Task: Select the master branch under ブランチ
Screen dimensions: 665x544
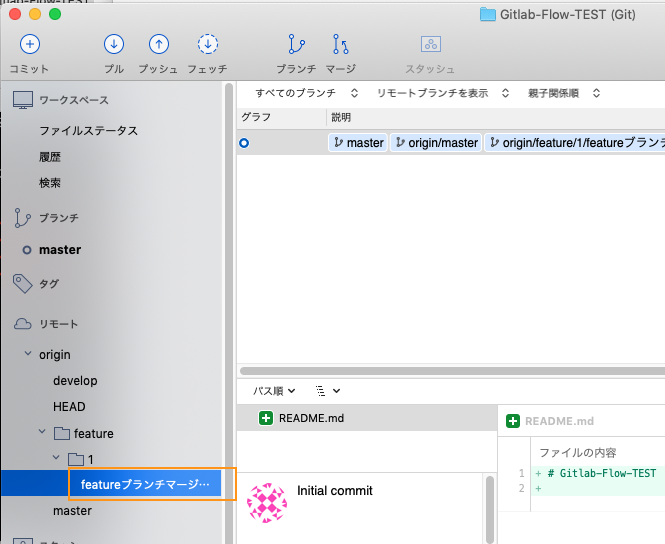Action: pos(60,250)
